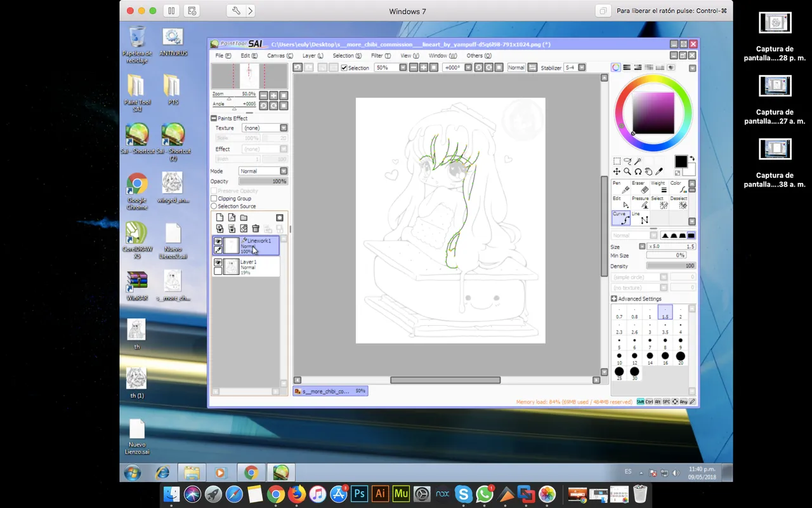Open the Layer menu
This screenshot has width=812, height=508.
(x=313, y=56)
